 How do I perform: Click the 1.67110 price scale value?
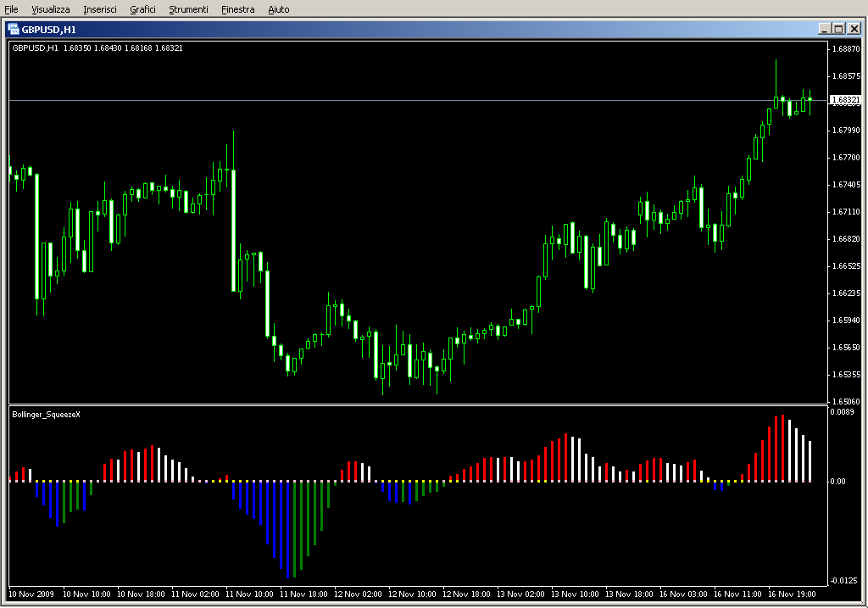(x=846, y=211)
